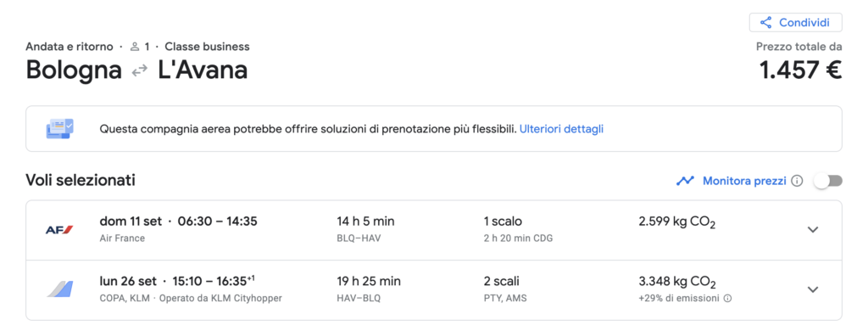Click the passenger count person icon

pyautogui.click(x=135, y=48)
